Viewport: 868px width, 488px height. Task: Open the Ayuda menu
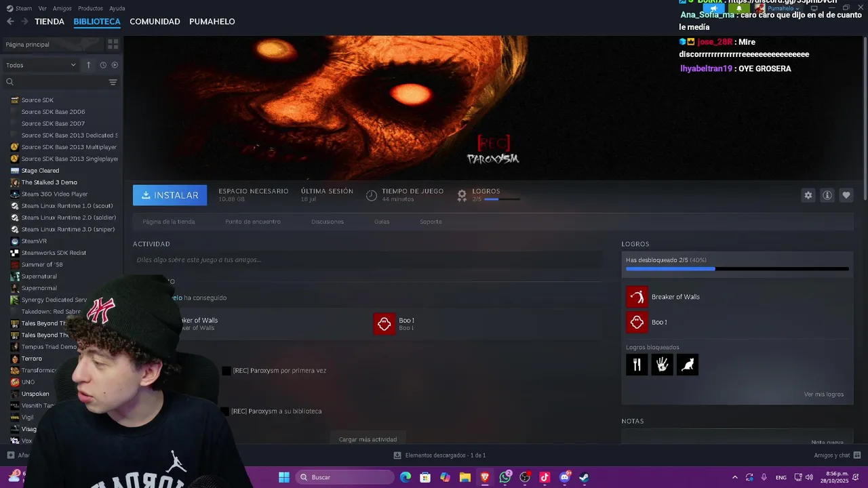point(117,8)
